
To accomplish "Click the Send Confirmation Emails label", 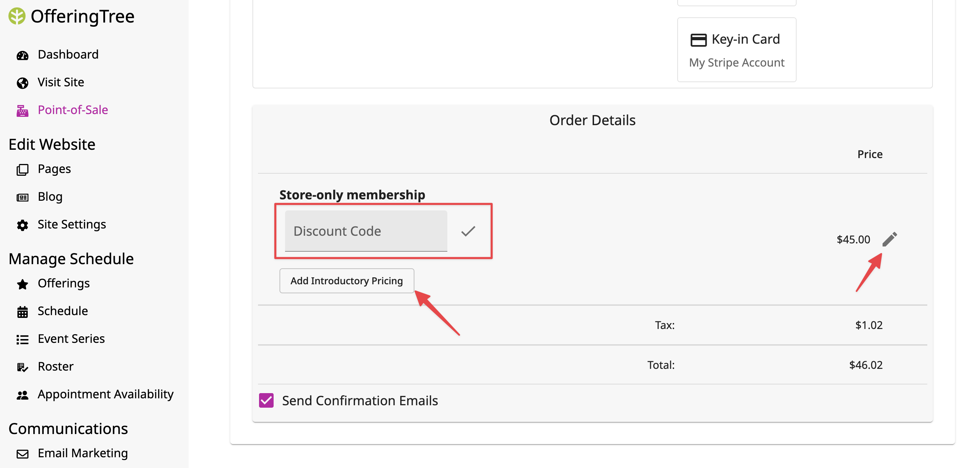I will pyautogui.click(x=360, y=400).
